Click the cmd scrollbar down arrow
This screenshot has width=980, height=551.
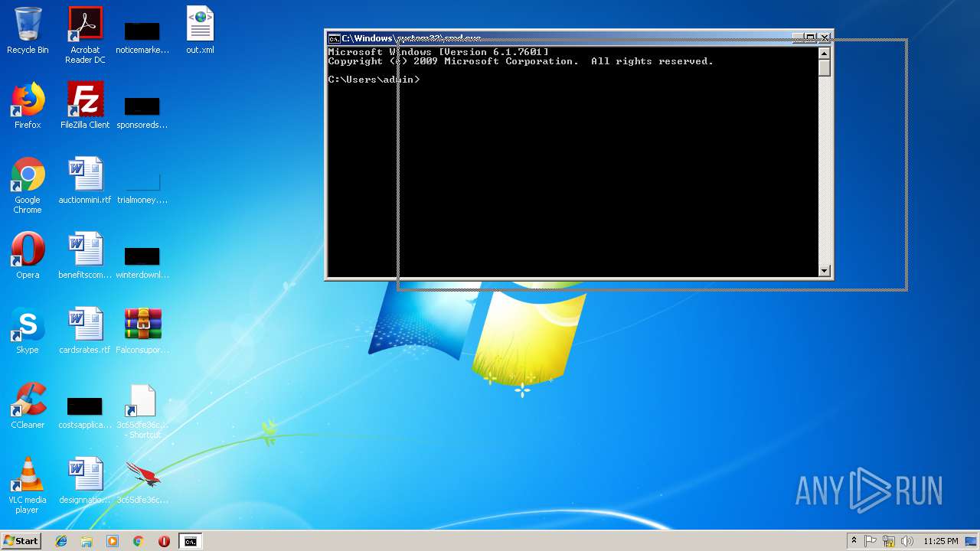pos(825,270)
